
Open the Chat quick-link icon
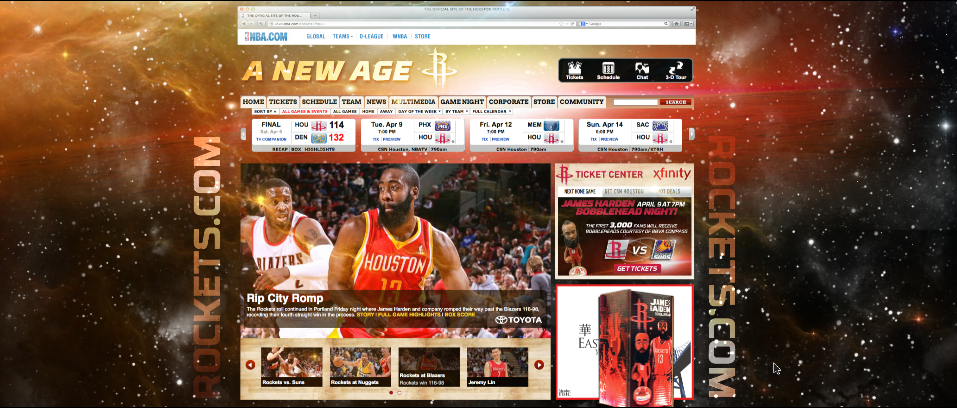641,70
